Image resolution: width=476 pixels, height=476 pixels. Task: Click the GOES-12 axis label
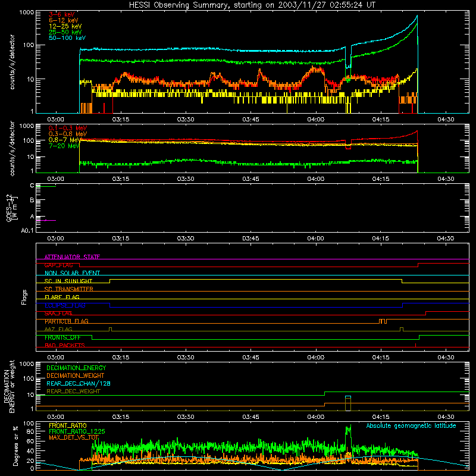[x=11, y=208]
